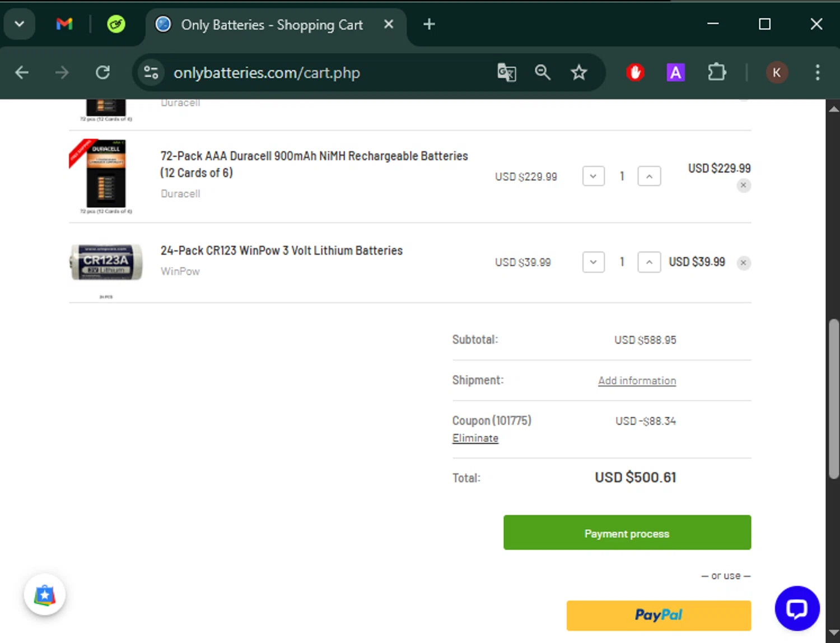Viewport: 840px width, 643px height.
Task: Bookmark this page with star icon
Action: [578, 72]
